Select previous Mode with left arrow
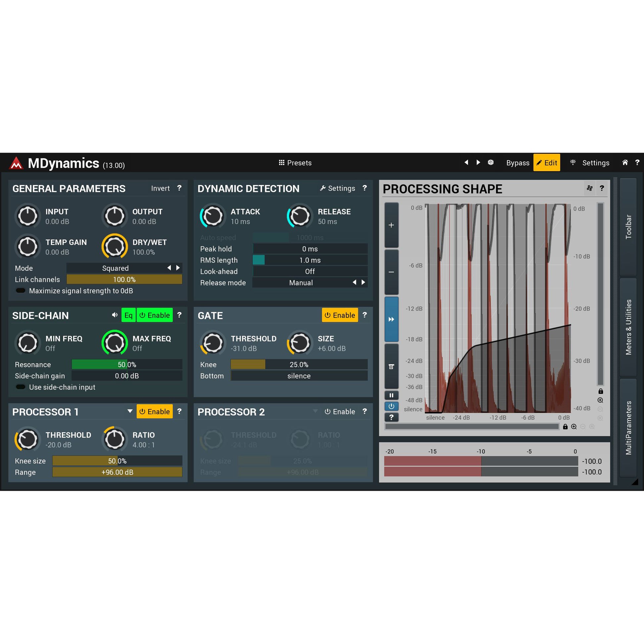The height and width of the screenshot is (644, 644). tap(169, 268)
